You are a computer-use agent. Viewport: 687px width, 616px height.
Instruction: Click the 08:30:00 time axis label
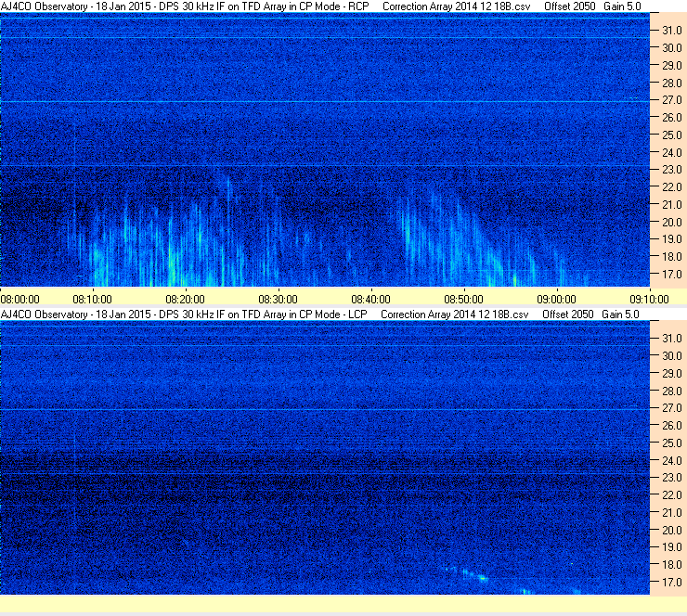(278, 300)
